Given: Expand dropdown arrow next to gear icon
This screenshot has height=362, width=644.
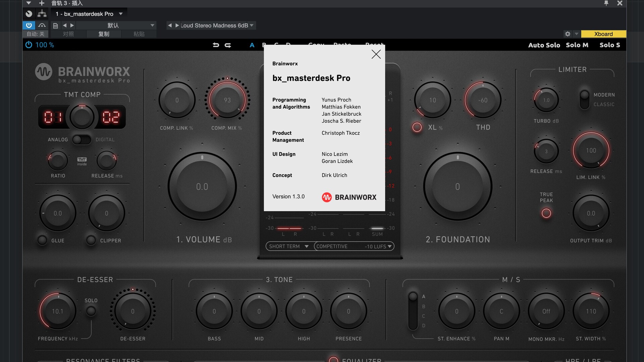Looking at the screenshot, I should pyautogui.click(x=576, y=34).
